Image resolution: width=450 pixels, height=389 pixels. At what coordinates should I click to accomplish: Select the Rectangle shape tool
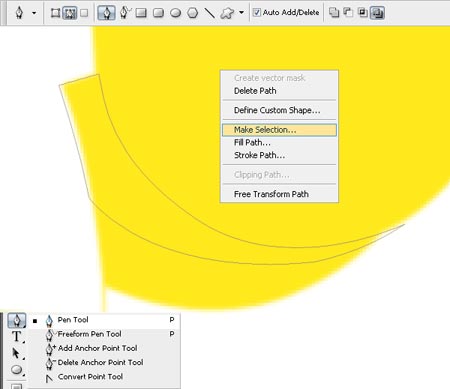[141, 13]
